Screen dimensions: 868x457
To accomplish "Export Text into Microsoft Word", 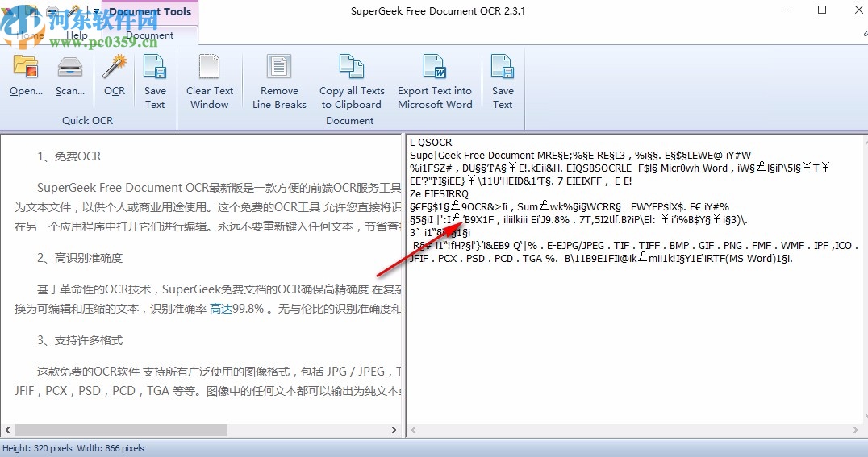I will click(435, 82).
